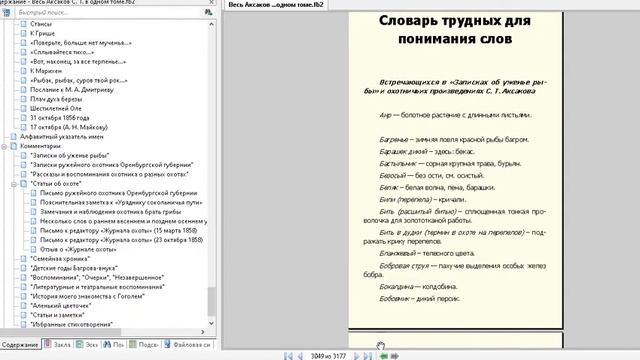Click the document icon beside «Стансы»
Image resolution: width=640 pixels, height=360 pixels.
24,24
